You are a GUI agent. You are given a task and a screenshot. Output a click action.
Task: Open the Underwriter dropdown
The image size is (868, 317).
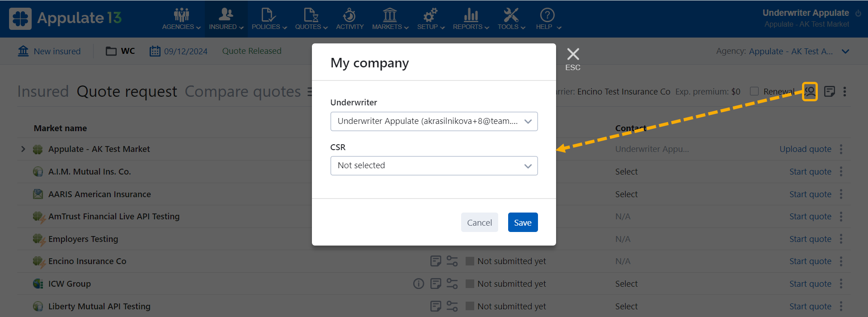434,121
